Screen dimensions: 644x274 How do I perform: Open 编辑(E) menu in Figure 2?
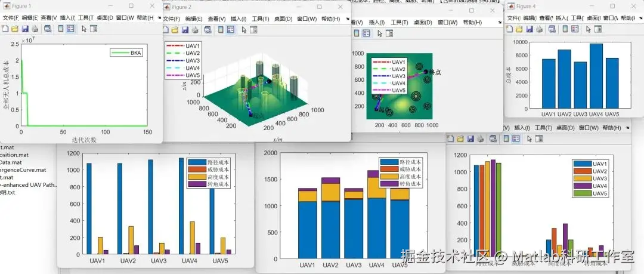point(194,19)
